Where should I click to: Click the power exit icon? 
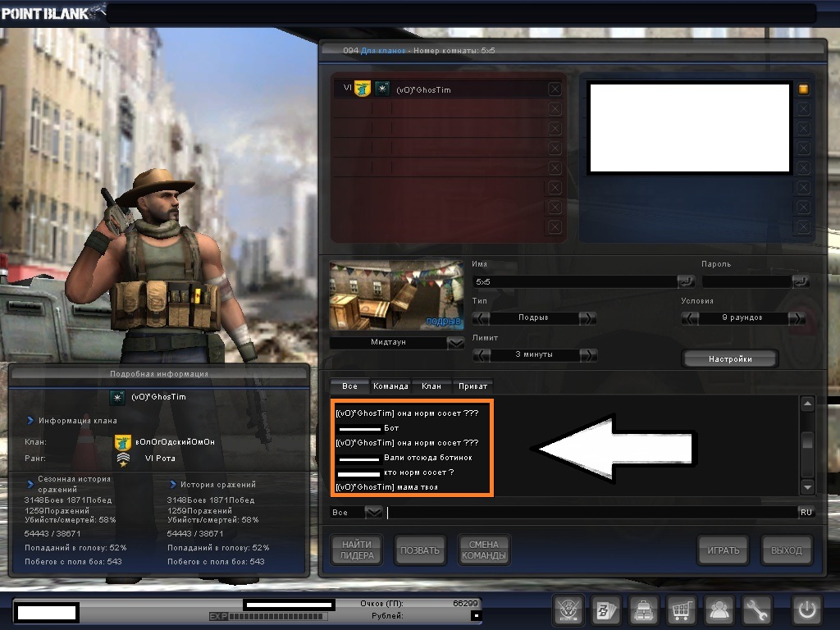[x=806, y=610]
